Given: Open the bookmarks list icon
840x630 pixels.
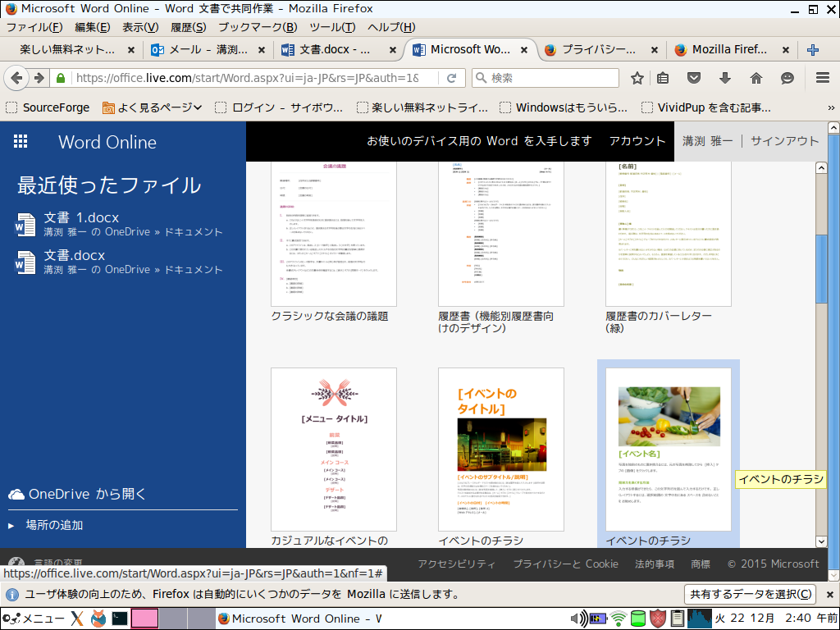Looking at the screenshot, I should tap(663, 78).
